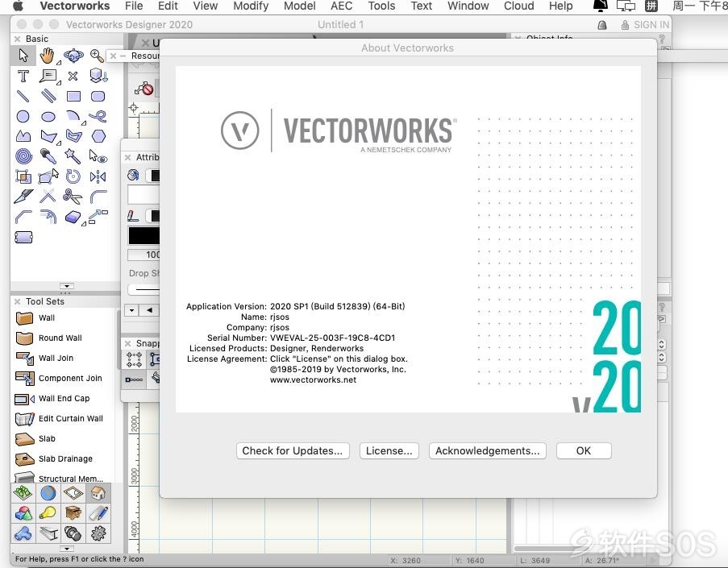This screenshot has height=568, width=728.
Task: Select the Regular Polygon hexagon tool
Action: coord(98,136)
